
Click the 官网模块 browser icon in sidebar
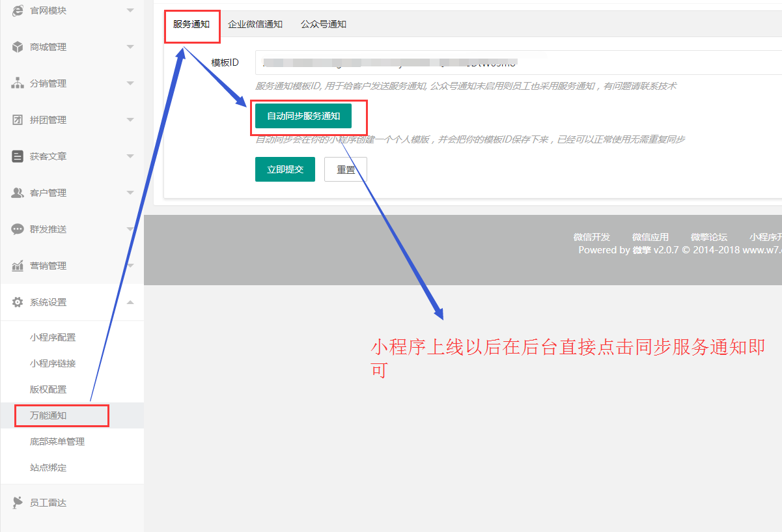point(18,10)
